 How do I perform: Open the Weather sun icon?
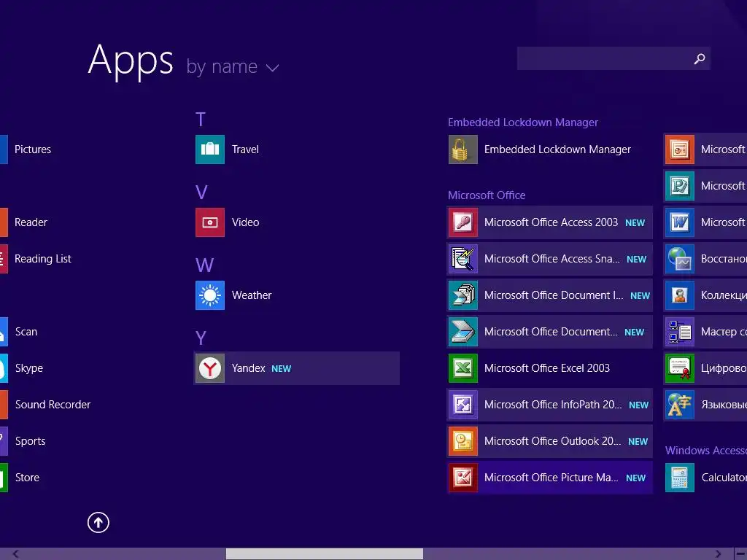[x=209, y=295]
